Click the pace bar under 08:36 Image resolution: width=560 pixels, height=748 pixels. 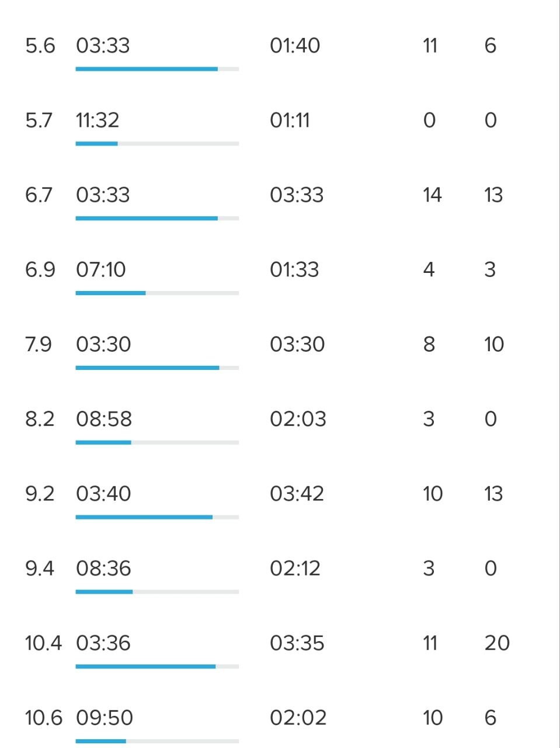(157, 592)
